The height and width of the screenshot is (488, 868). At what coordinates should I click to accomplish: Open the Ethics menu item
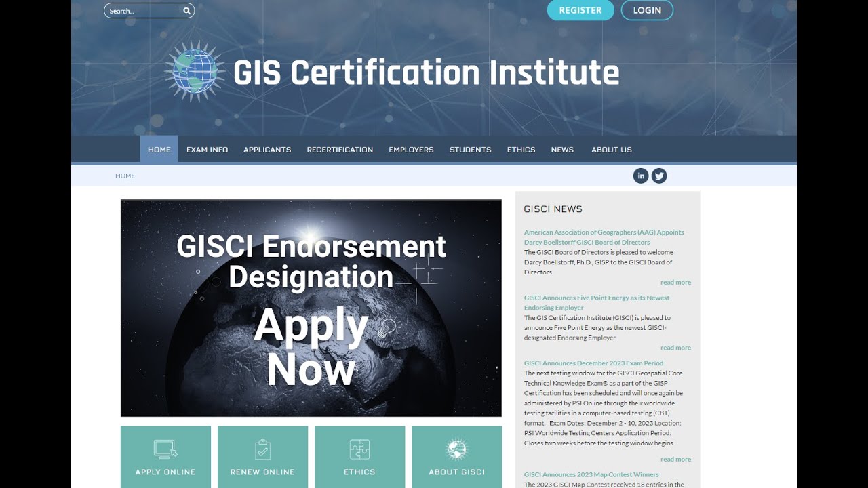point(521,150)
